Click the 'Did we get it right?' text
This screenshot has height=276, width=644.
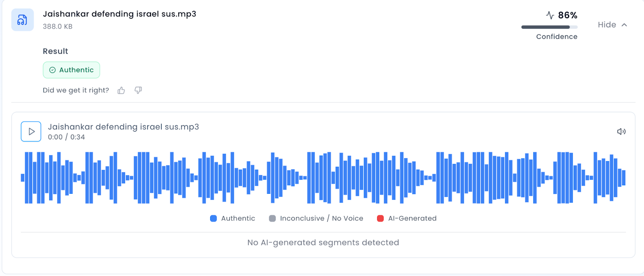(76, 90)
